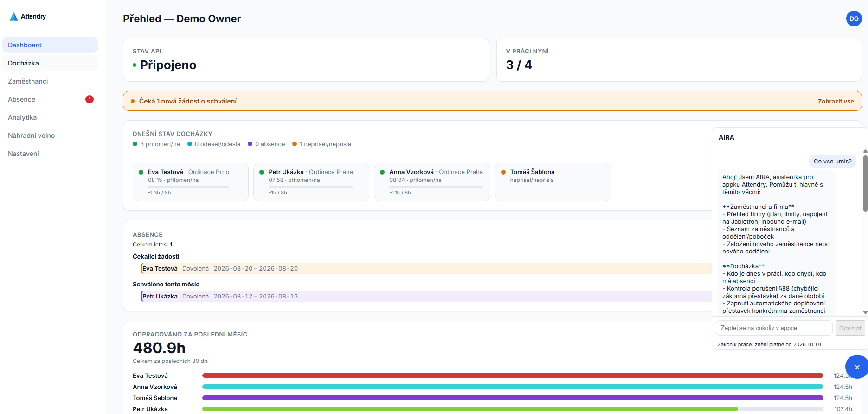868x414 pixels.
Task: Click Anna Vzorková teal hours bar
Action: pos(513,387)
